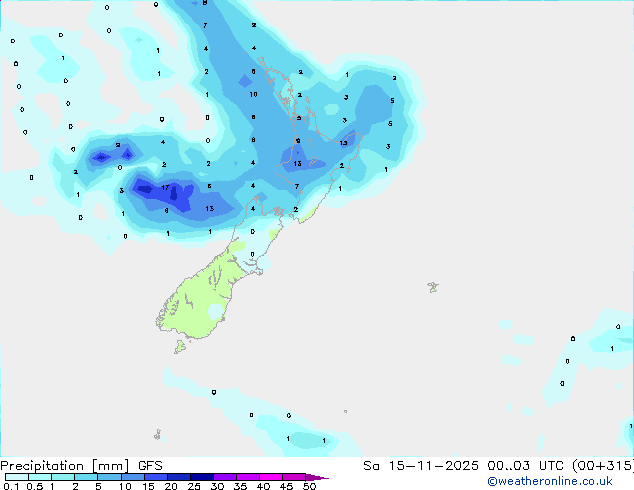Image resolution: width=634 pixels, height=490 pixels.
Task: Click the "40" legend scale label
Action: pyautogui.click(x=263, y=486)
